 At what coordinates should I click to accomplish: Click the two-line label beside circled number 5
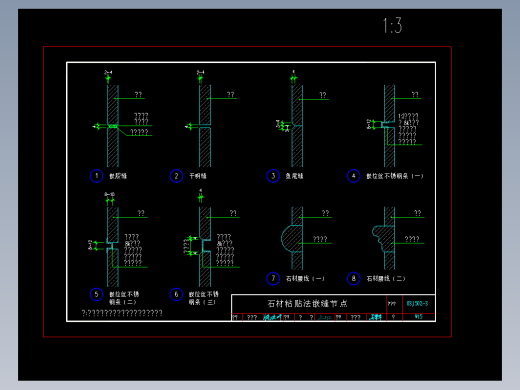click(124, 298)
